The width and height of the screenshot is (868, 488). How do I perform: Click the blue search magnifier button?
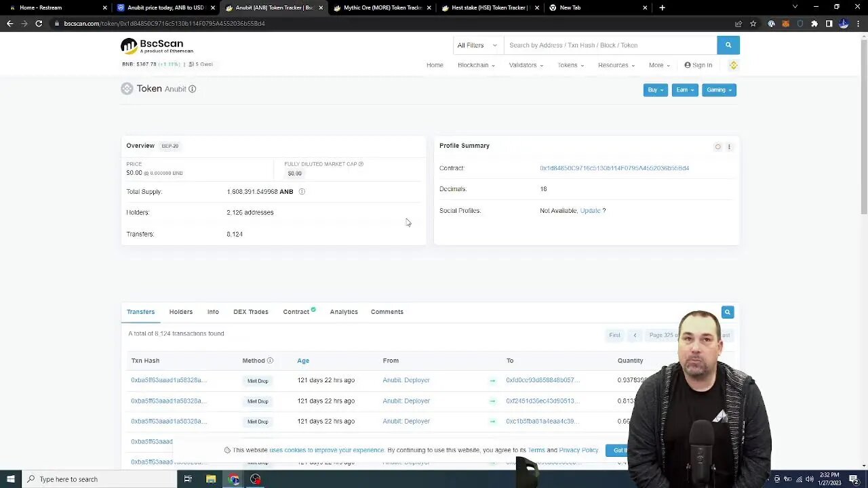[x=728, y=45]
